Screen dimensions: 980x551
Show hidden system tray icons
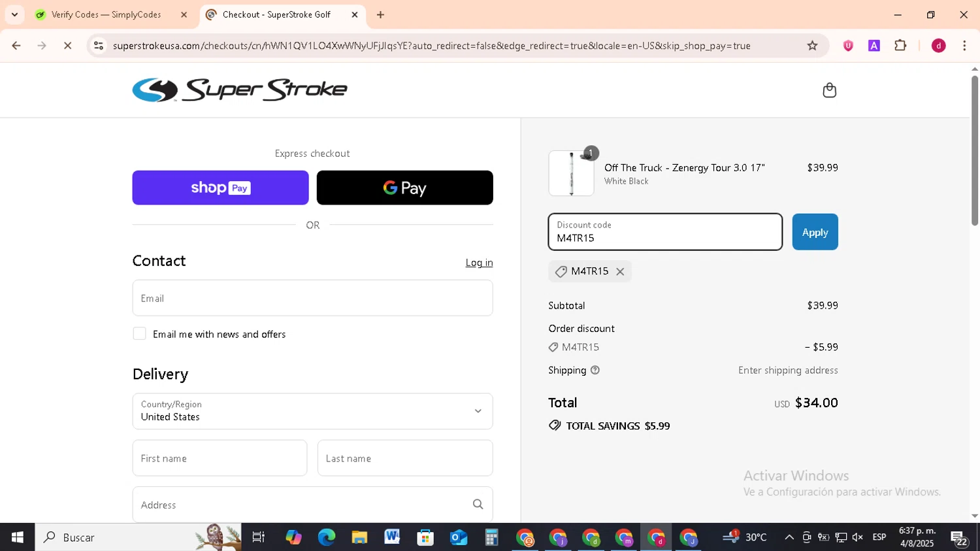(789, 537)
